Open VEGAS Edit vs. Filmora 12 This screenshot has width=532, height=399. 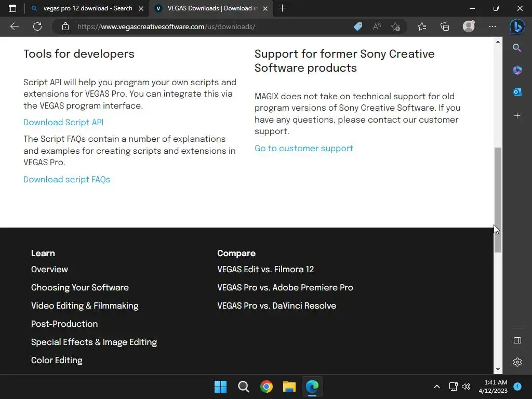click(265, 269)
